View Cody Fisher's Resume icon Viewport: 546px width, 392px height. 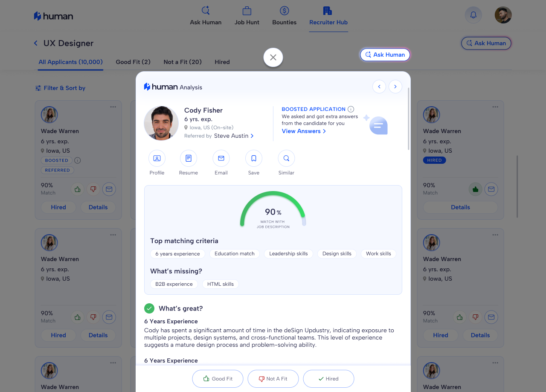click(189, 158)
